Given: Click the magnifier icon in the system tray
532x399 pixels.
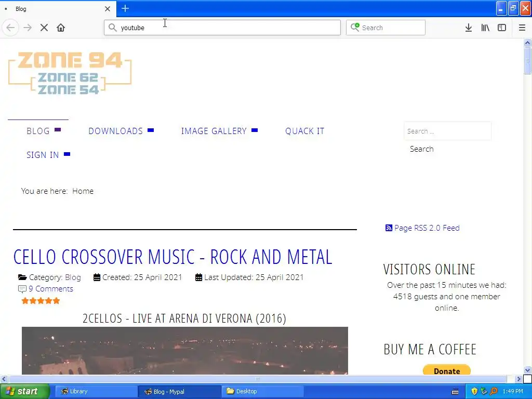Looking at the screenshot, I should click(x=494, y=391).
